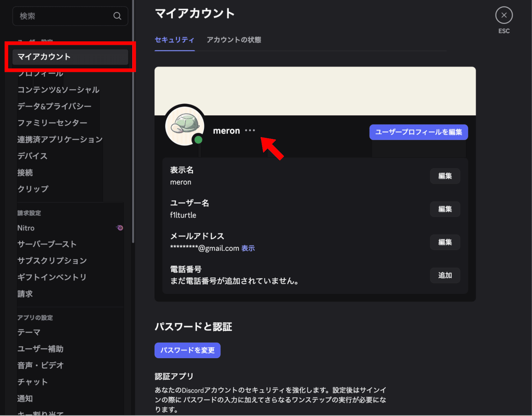Open the three-dot menu next to meron
Screen dimensions: 532x416
pyautogui.click(x=250, y=130)
